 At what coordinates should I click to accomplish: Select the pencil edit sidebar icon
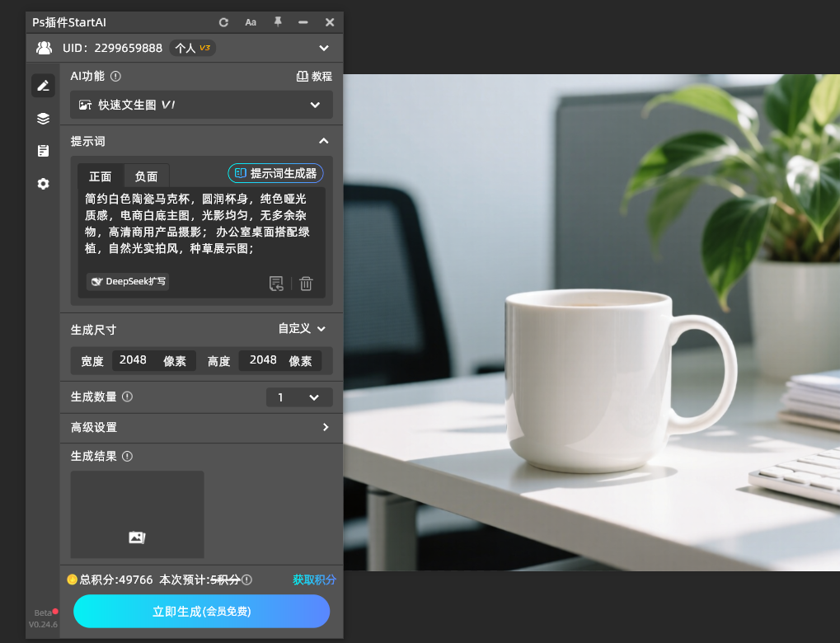point(44,86)
